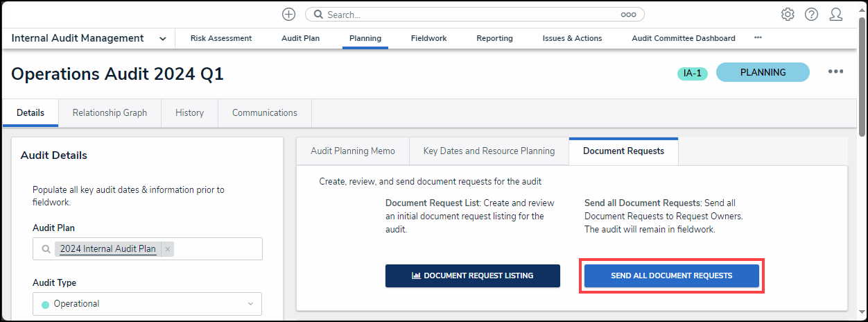The width and height of the screenshot is (868, 322).
Task: Open the Audit Type dropdown
Action: 147,304
